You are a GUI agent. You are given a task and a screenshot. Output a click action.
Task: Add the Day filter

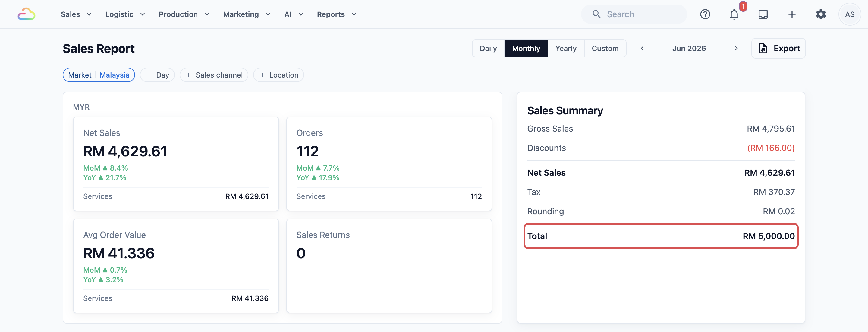(157, 75)
